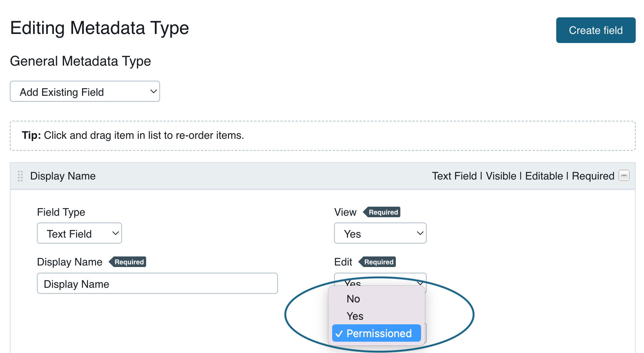Choose No from the Edit dropdown

(353, 299)
